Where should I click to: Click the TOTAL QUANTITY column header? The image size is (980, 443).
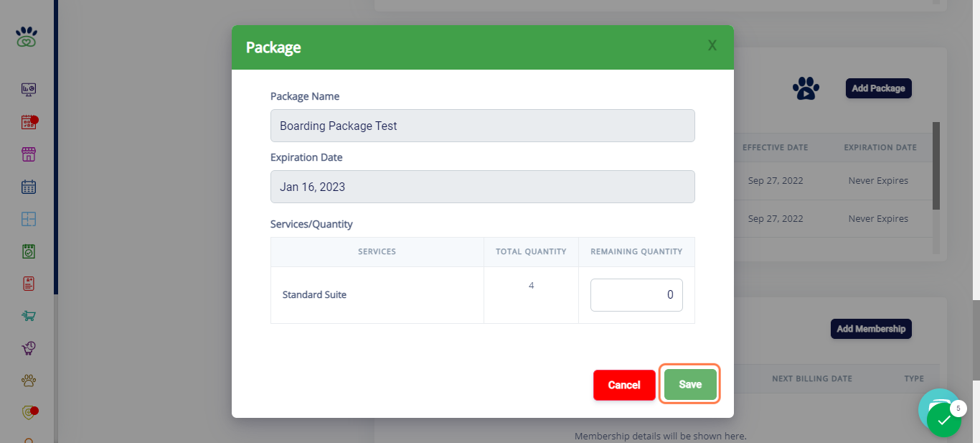531,252
